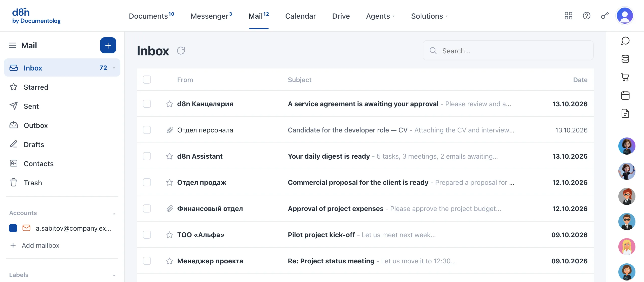Click the d8n by Documentolog logo
The height and width of the screenshot is (282, 644).
point(36,16)
